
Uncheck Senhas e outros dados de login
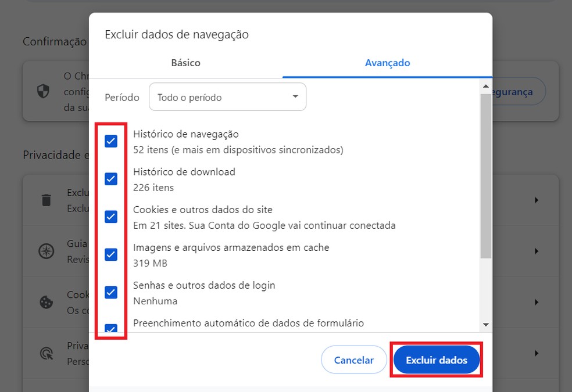pos(110,292)
